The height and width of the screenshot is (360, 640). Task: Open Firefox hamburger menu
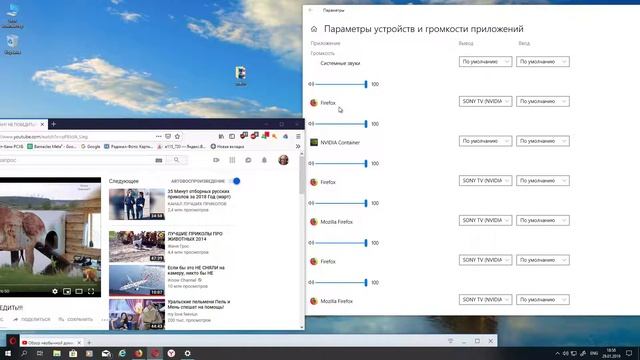coord(298,136)
